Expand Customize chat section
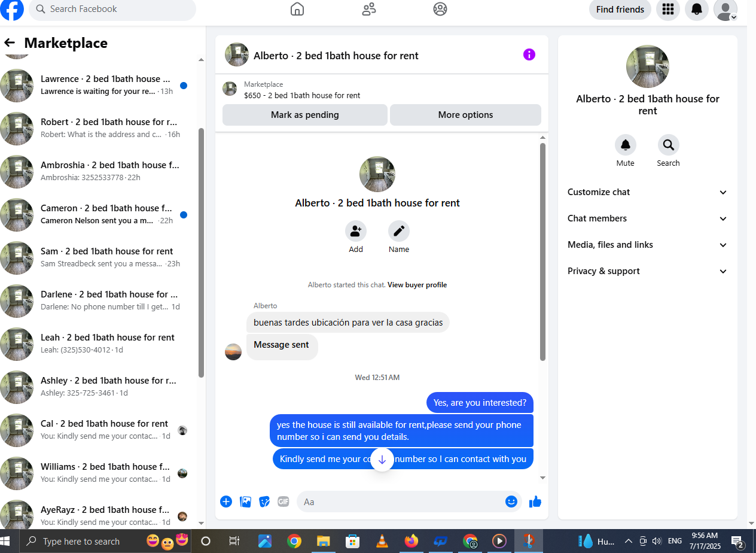 point(648,192)
